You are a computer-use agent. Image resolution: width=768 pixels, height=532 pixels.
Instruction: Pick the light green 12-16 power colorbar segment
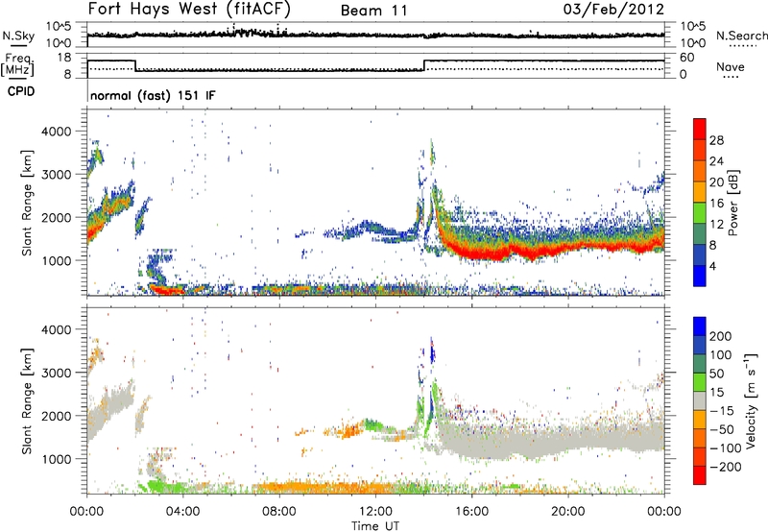click(x=700, y=213)
